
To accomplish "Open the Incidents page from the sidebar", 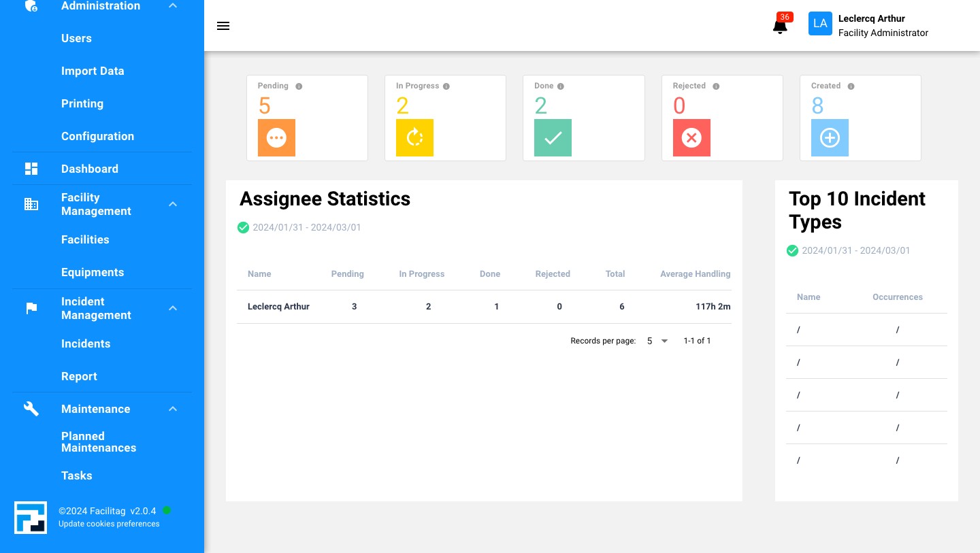I will point(86,343).
